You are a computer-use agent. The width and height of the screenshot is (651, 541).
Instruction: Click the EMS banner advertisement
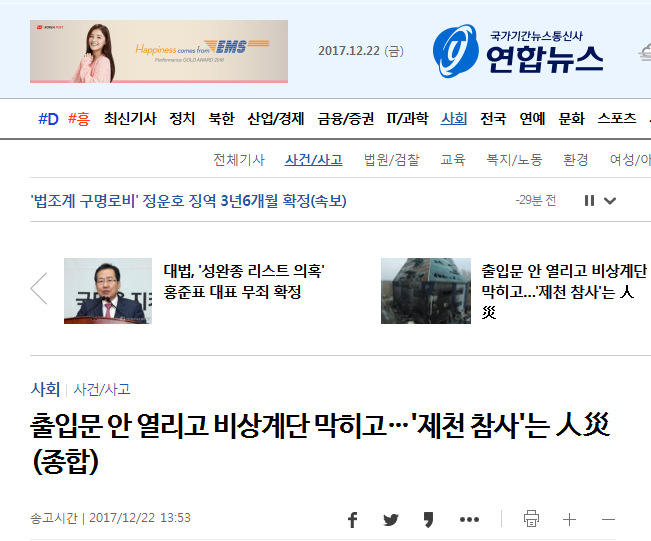tap(159, 51)
